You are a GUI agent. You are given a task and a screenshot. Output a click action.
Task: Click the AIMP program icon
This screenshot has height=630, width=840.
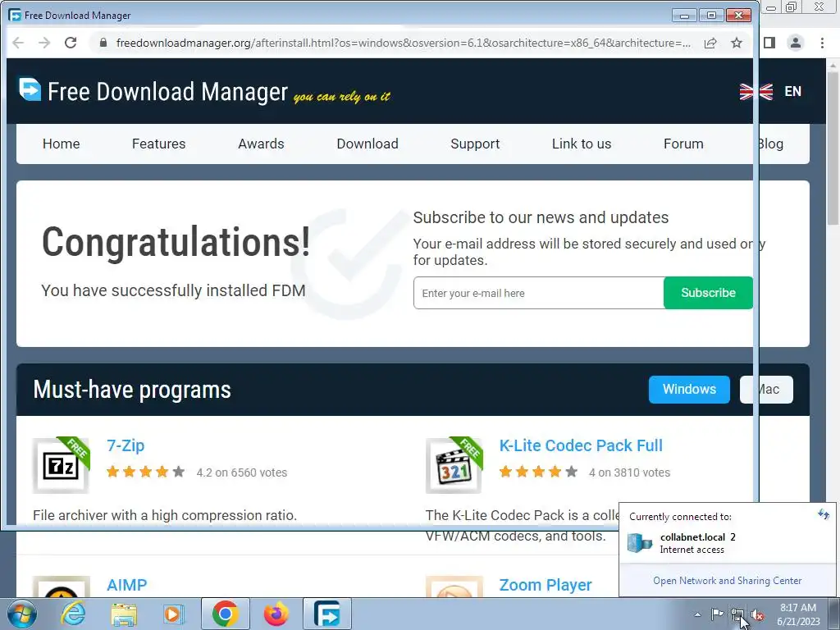click(x=61, y=587)
